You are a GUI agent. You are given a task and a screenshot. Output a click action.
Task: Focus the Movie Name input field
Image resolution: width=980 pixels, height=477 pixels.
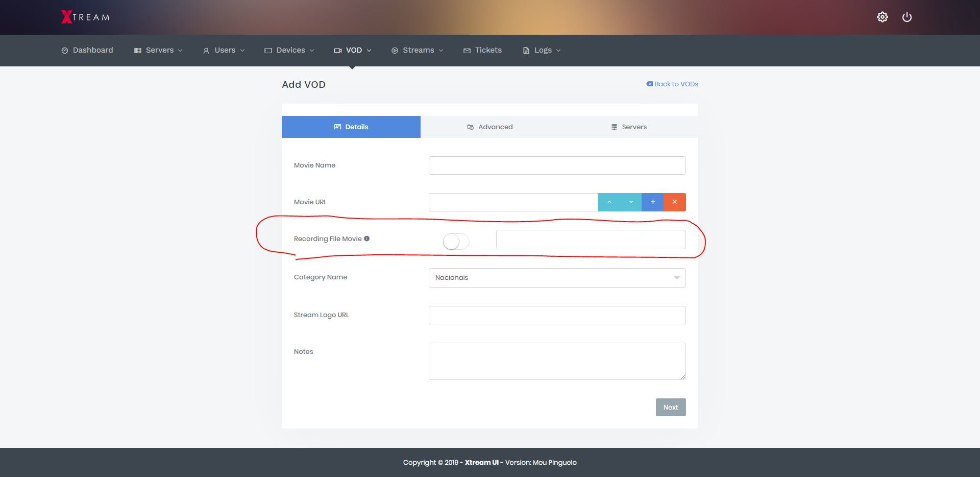pos(557,165)
